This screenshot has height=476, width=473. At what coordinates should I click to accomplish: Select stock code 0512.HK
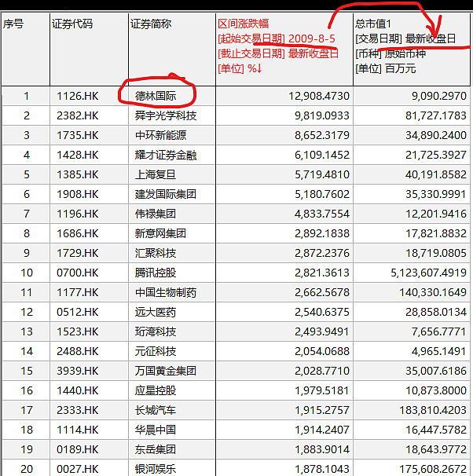[78, 312]
